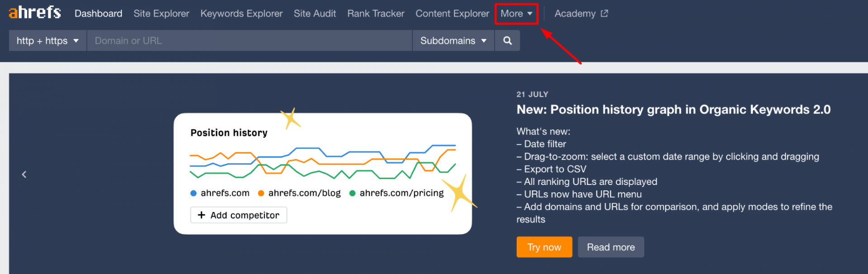Open the Academy external link
This screenshot has width=868, height=274.
point(581,14)
